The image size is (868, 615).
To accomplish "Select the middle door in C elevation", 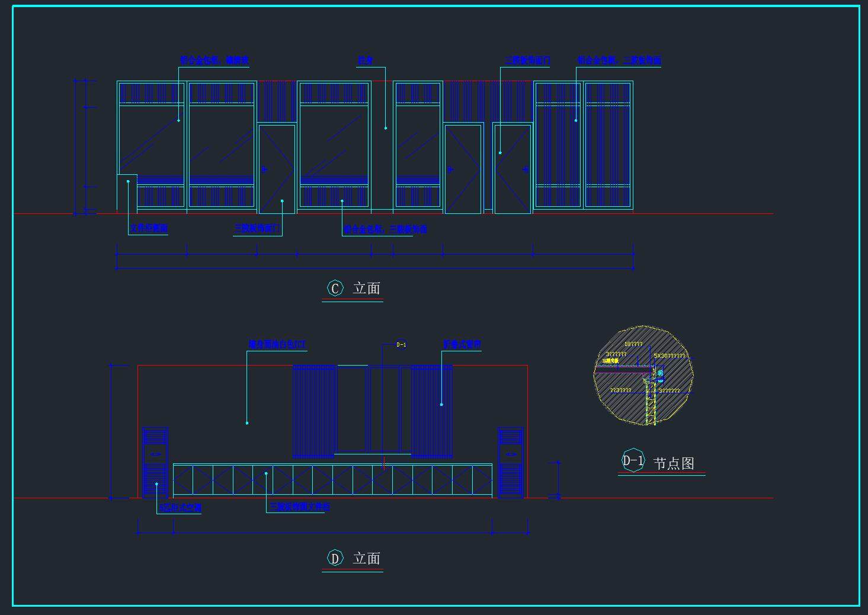I will click(463, 169).
